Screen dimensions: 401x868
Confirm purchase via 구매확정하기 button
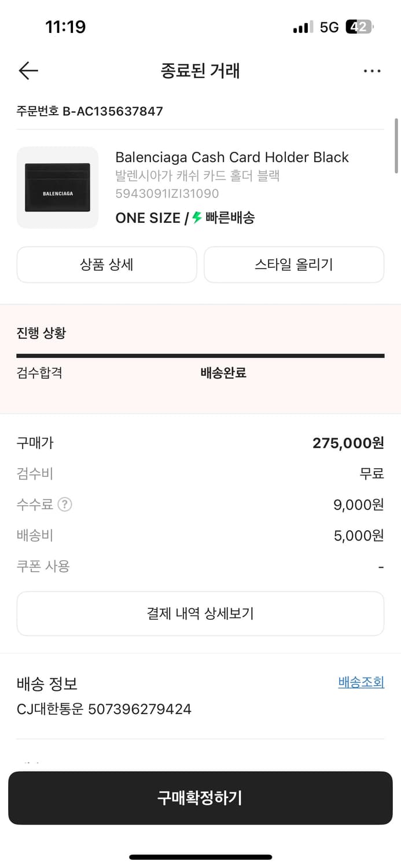tap(200, 797)
